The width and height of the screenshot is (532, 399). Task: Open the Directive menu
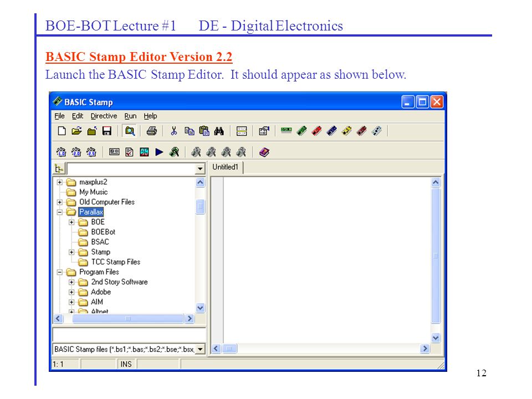104,116
